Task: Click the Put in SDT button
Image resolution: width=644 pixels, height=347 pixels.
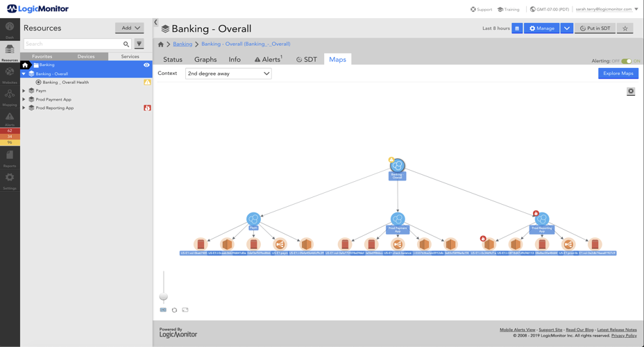Action: [595, 28]
